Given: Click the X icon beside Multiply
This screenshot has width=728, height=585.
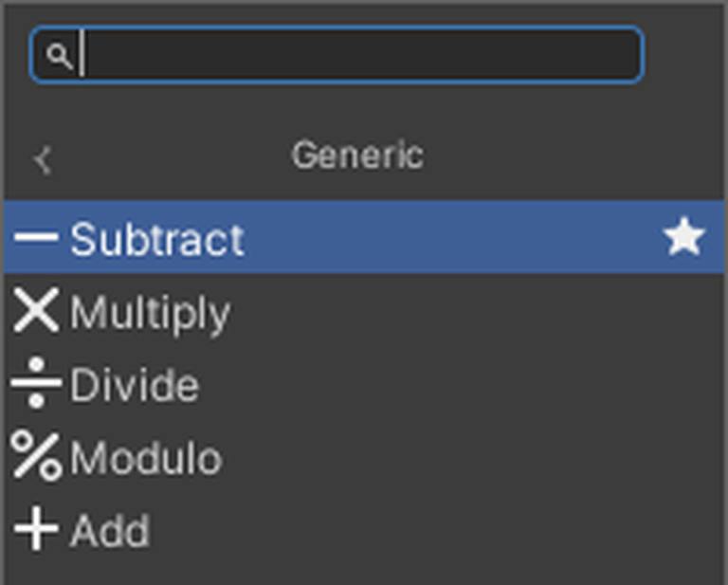Looking at the screenshot, I should pyautogui.click(x=36, y=311).
